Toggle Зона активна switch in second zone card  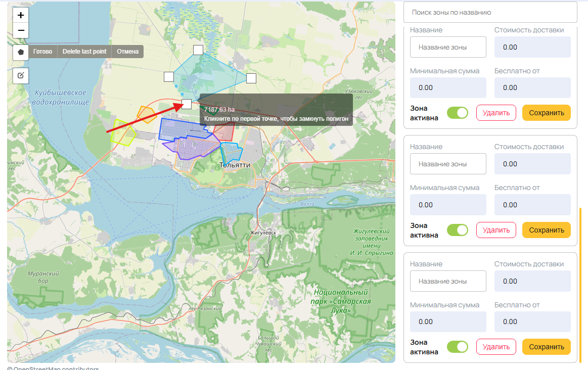pos(458,230)
